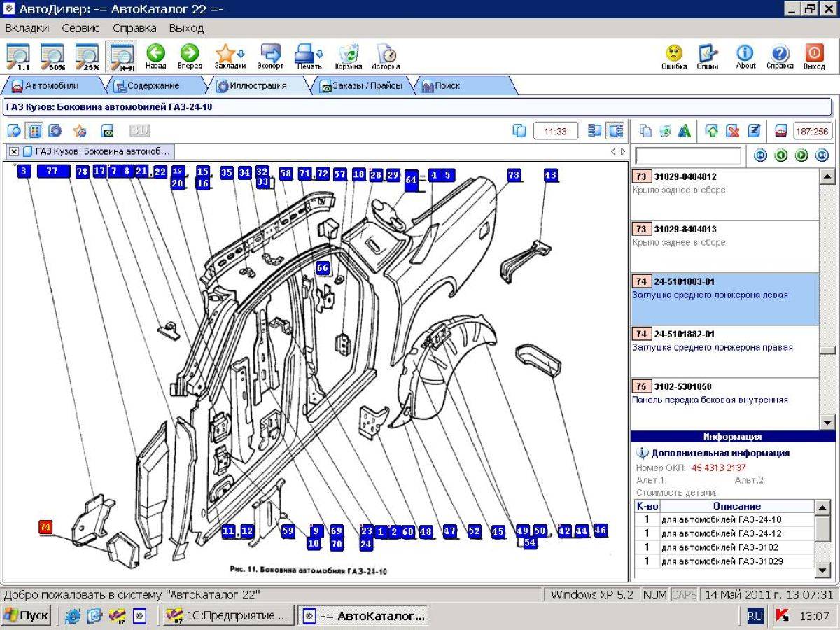Screen dimensions: 840x630
Task: Click the parts search input field
Action: tap(687, 155)
